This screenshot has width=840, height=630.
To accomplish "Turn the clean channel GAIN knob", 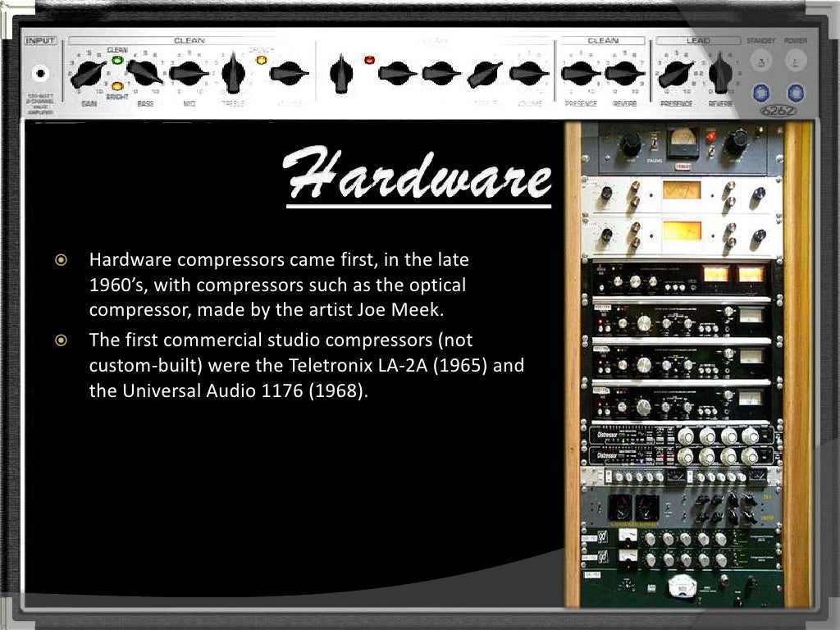I will [89, 75].
